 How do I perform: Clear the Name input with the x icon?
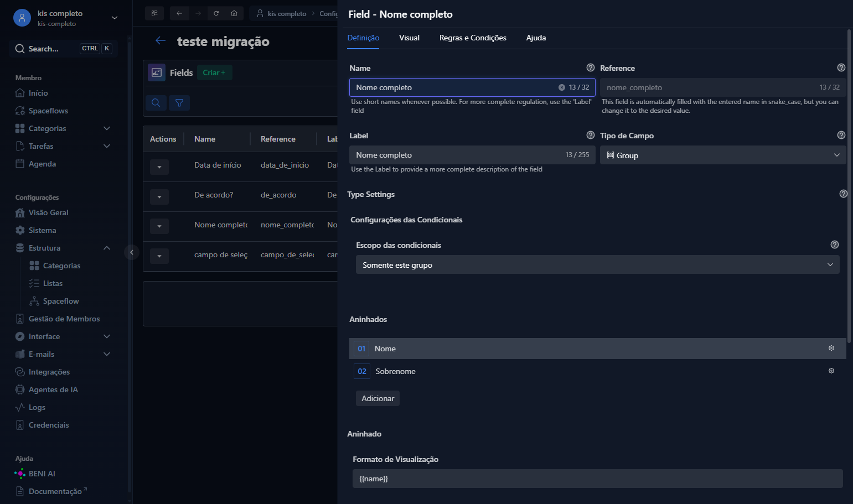[561, 87]
